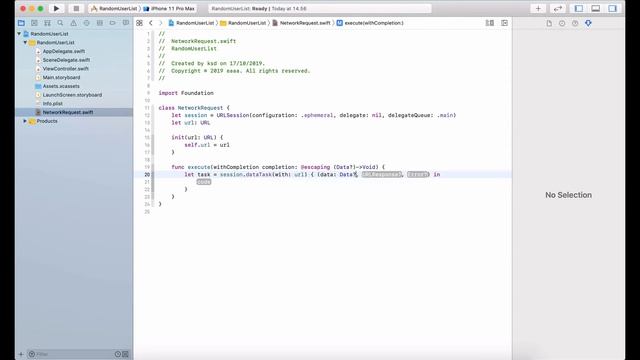Open the Debug navigator
This screenshot has width=640, height=360.
[100, 23]
